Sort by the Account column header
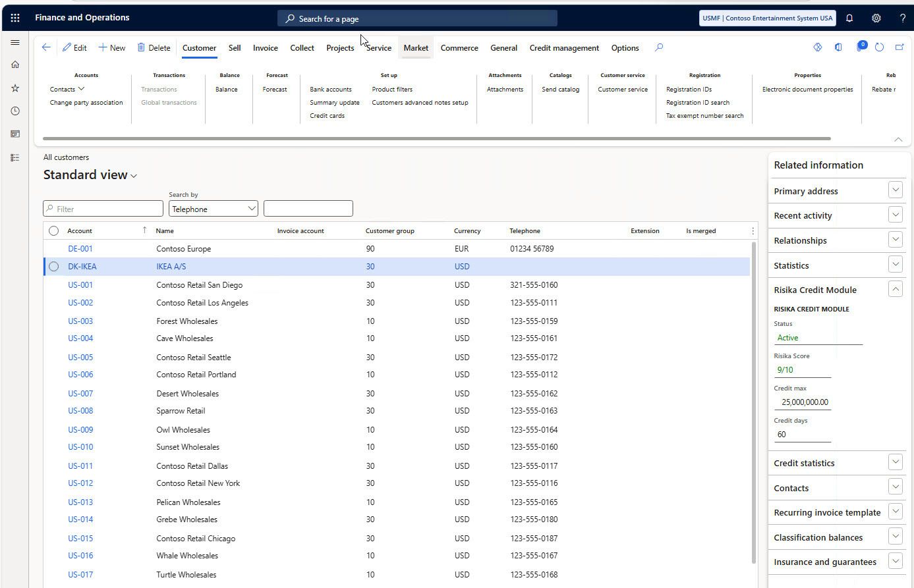914x588 pixels. (x=80, y=231)
